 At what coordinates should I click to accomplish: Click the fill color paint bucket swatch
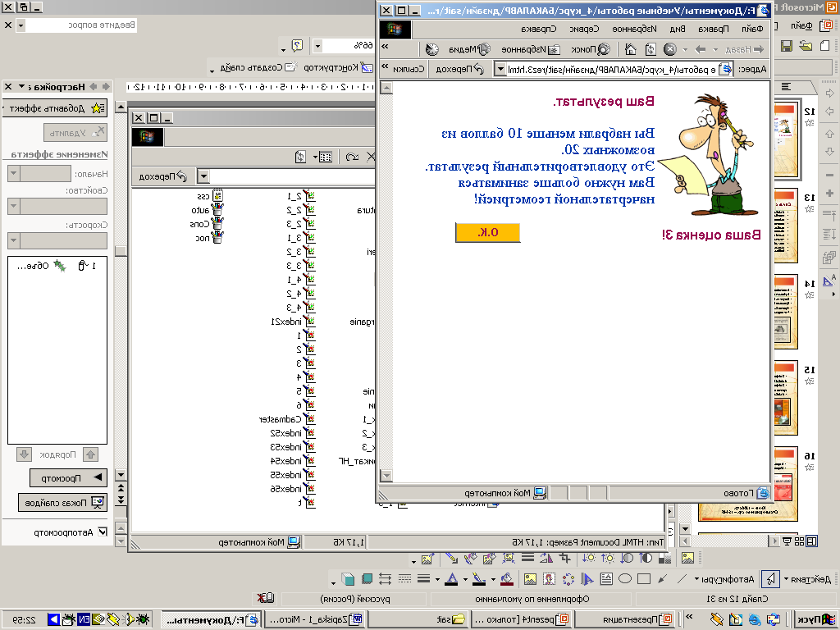pyautogui.click(x=506, y=578)
